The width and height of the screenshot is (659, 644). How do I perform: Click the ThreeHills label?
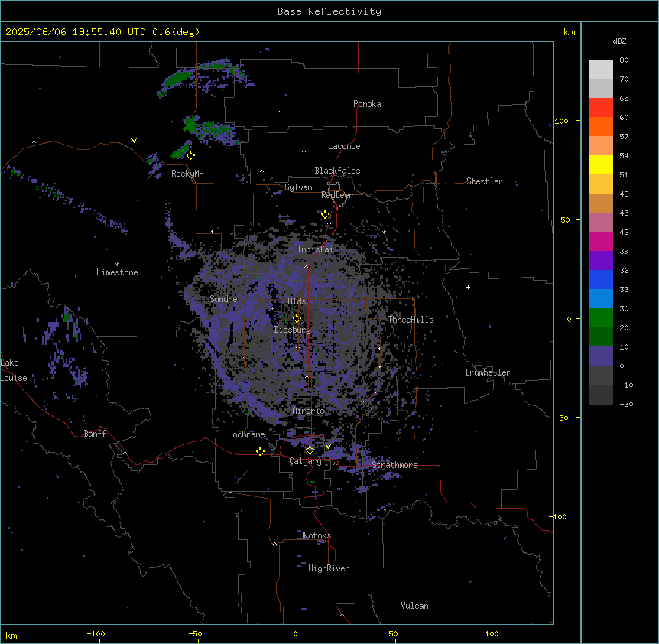coord(411,320)
